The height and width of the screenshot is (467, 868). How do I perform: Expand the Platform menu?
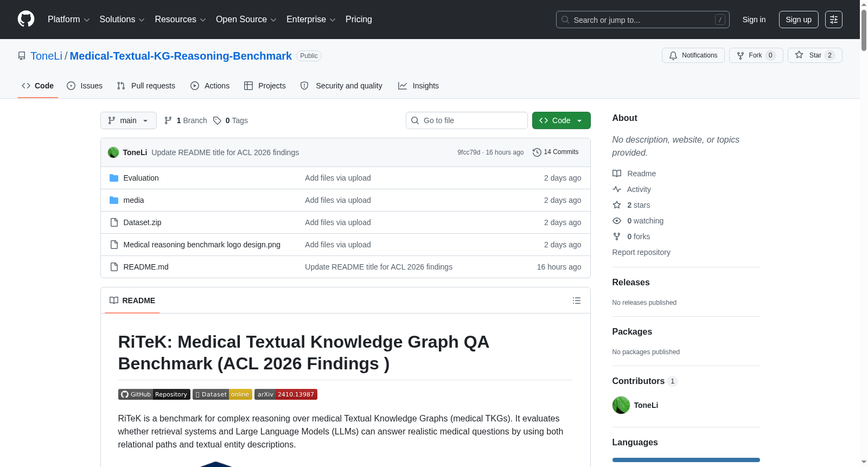pos(68,20)
